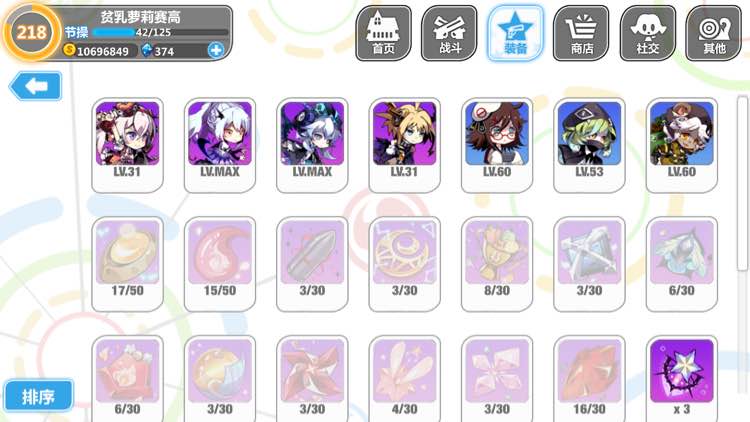Click the vertical scrollbar on right edge
Viewport: 750px width, 422px height.
click(x=742, y=183)
